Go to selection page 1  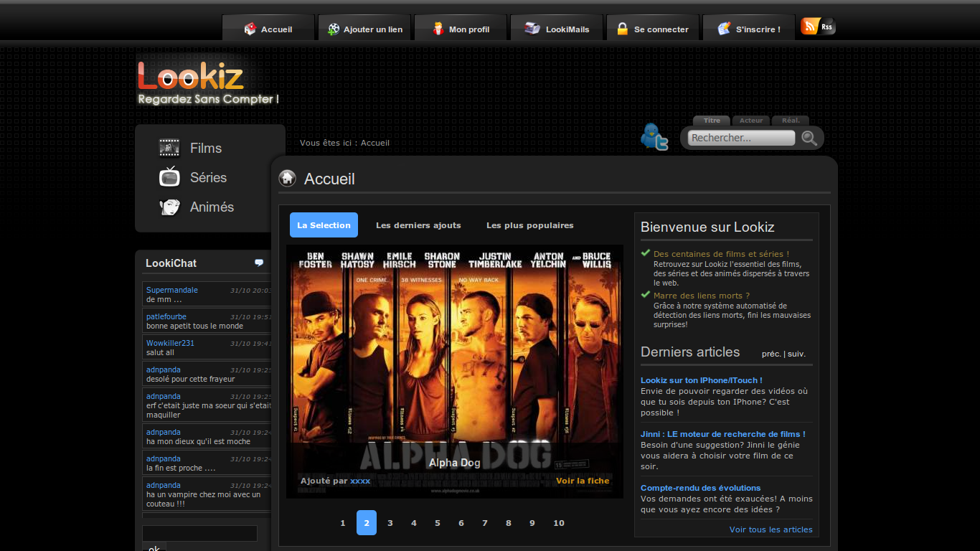pos(343,523)
